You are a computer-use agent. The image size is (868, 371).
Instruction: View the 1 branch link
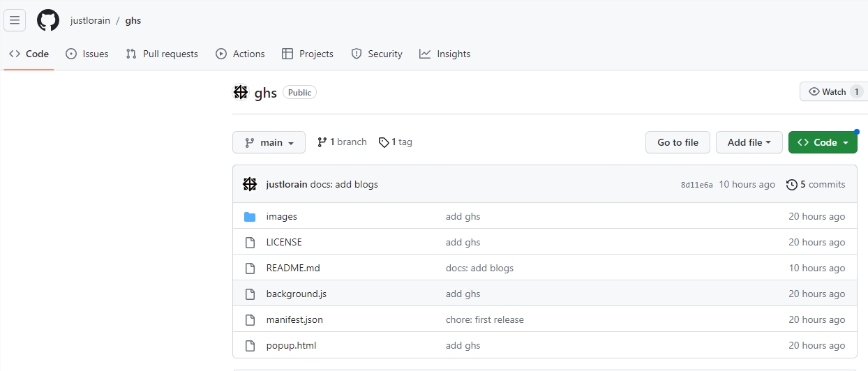click(342, 142)
